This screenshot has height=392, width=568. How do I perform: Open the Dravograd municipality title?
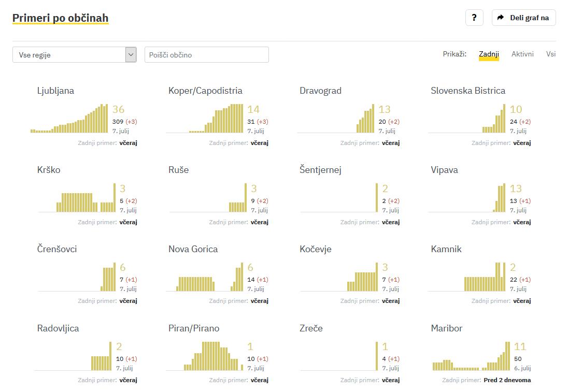coord(320,91)
